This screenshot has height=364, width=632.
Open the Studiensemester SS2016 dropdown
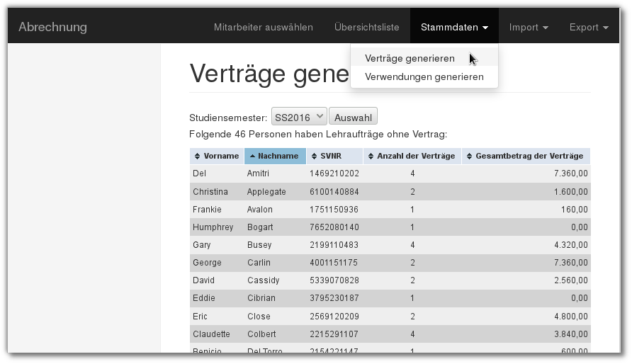(x=298, y=116)
